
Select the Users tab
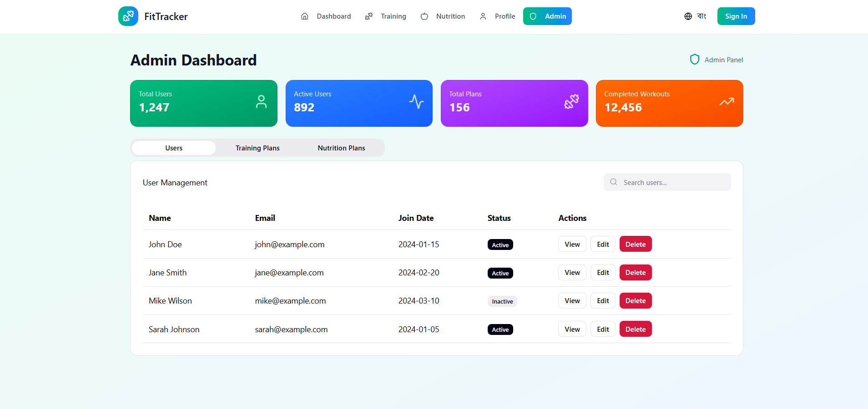click(173, 148)
